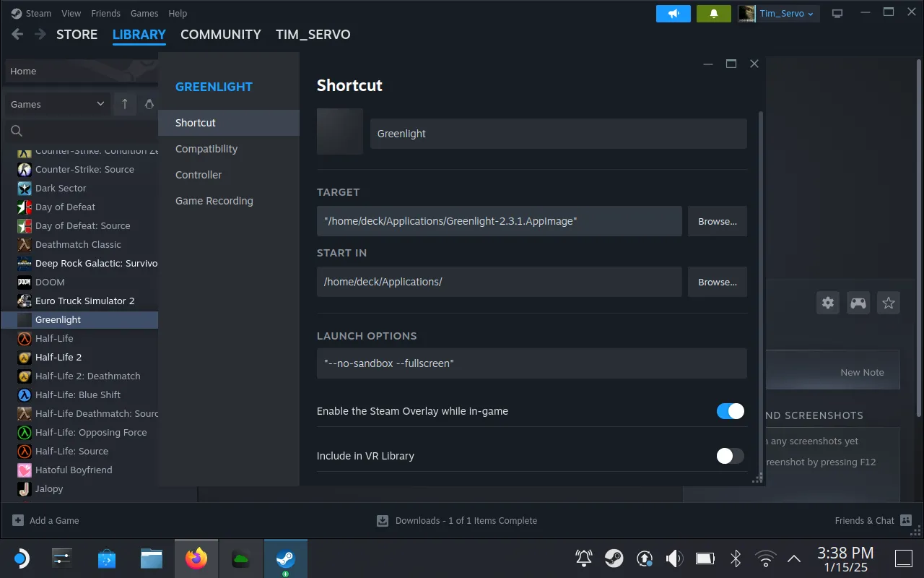This screenshot has width=924, height=578.
Task: Click the library search magnifier icon
Action: click(x=15, y=131)
